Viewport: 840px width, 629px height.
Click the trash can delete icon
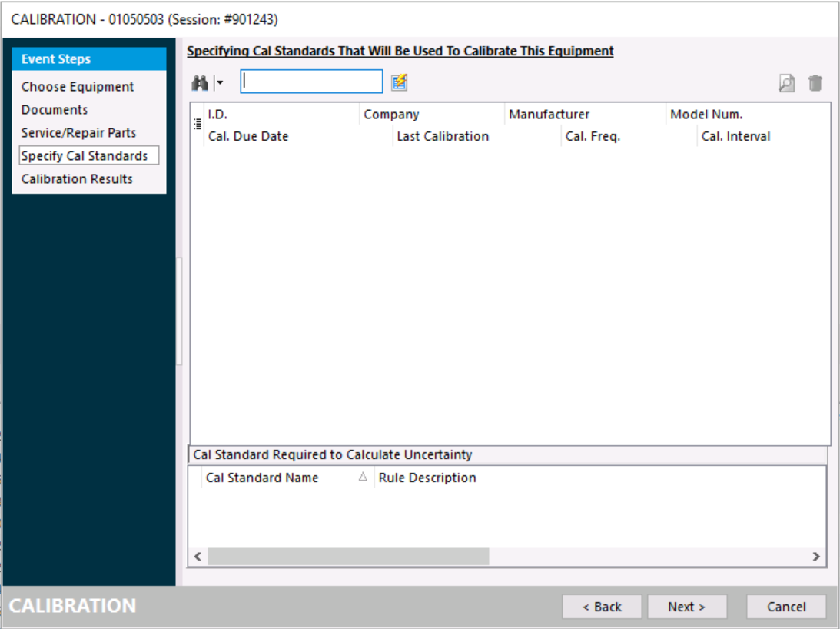click(x=815, y=84)
